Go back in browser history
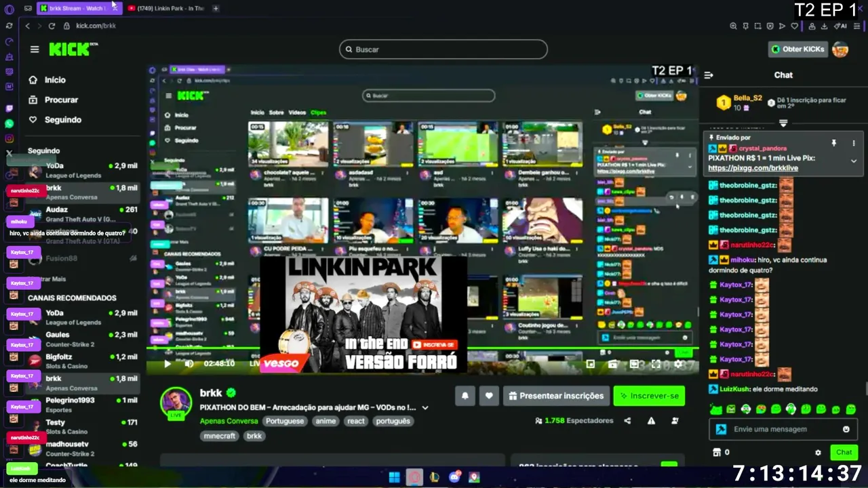 pos(28,26)
